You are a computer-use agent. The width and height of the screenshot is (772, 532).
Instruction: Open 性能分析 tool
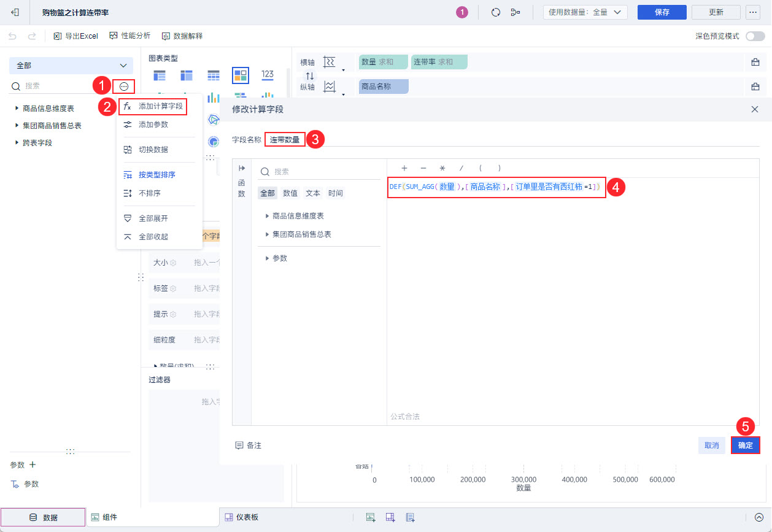click(x=129, y=36)
